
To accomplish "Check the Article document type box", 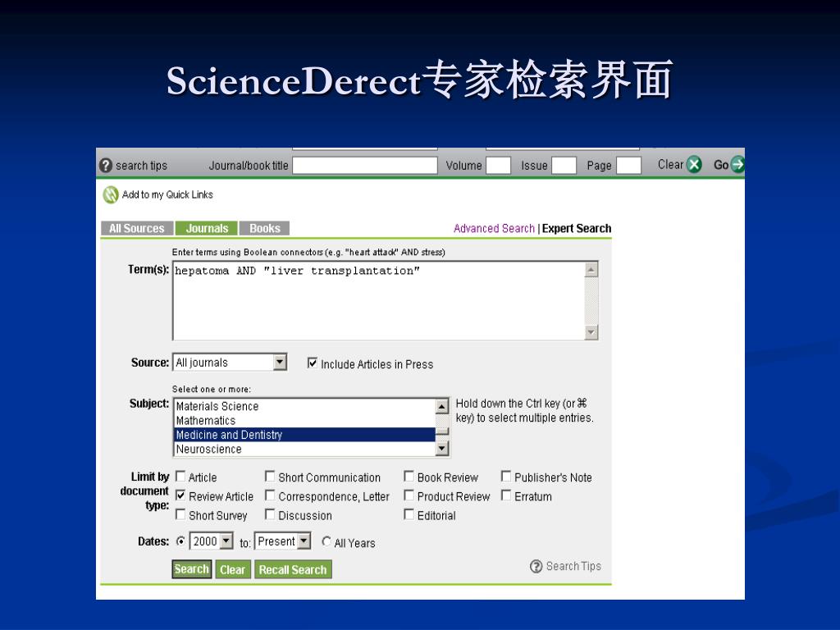I will 180,477.
